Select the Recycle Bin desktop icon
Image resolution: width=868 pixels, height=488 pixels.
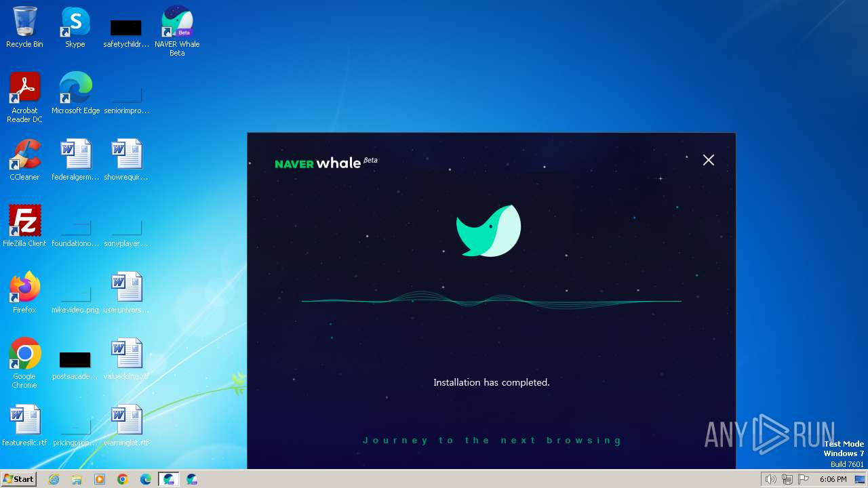[24, 28]
